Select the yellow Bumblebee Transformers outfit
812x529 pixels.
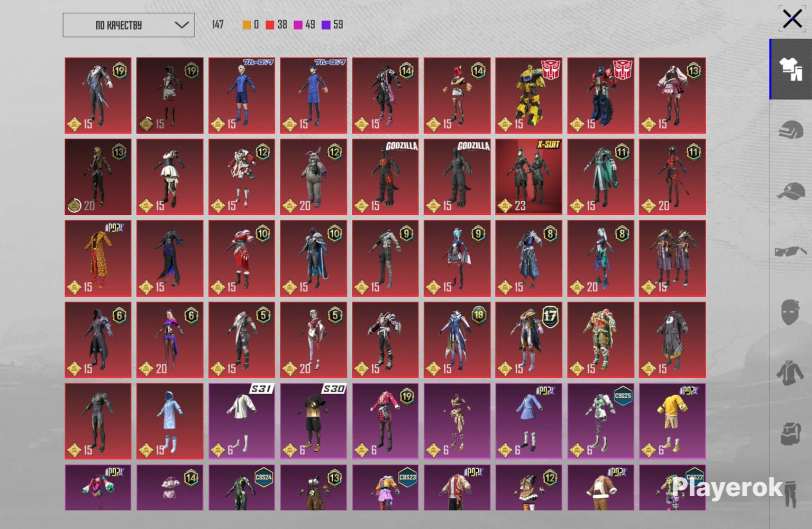point(528,95)
